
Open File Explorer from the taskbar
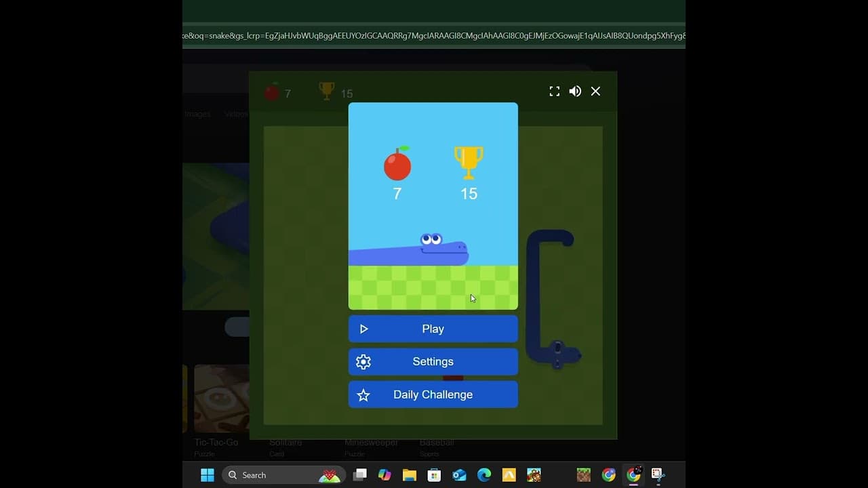tap(410, 475)
